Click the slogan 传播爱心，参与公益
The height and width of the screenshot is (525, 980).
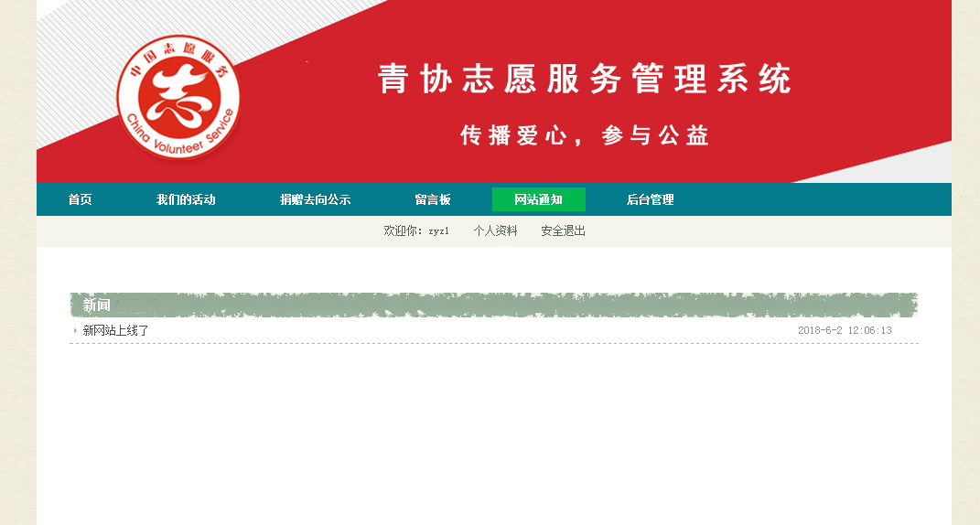click(585, 135)
